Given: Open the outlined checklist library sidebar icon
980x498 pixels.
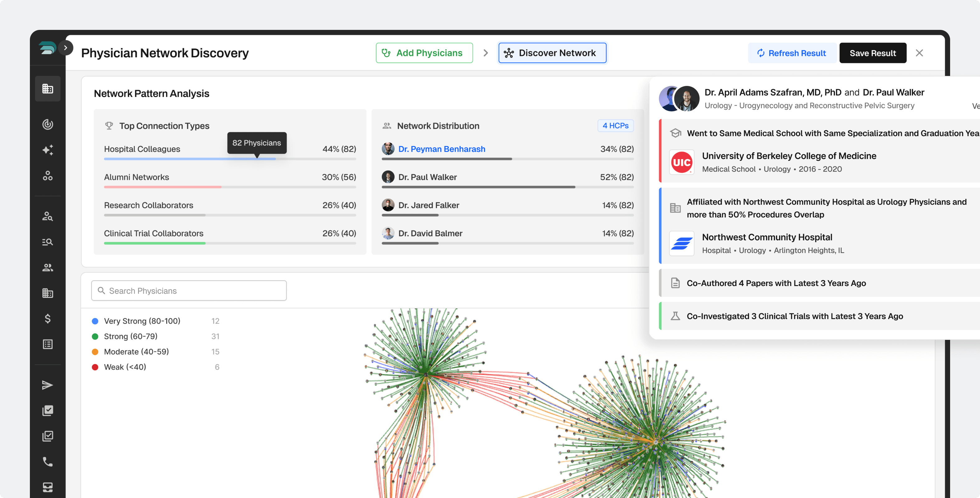Looking at the screenshot, I should pyautogui.click(x=48, y=436).
